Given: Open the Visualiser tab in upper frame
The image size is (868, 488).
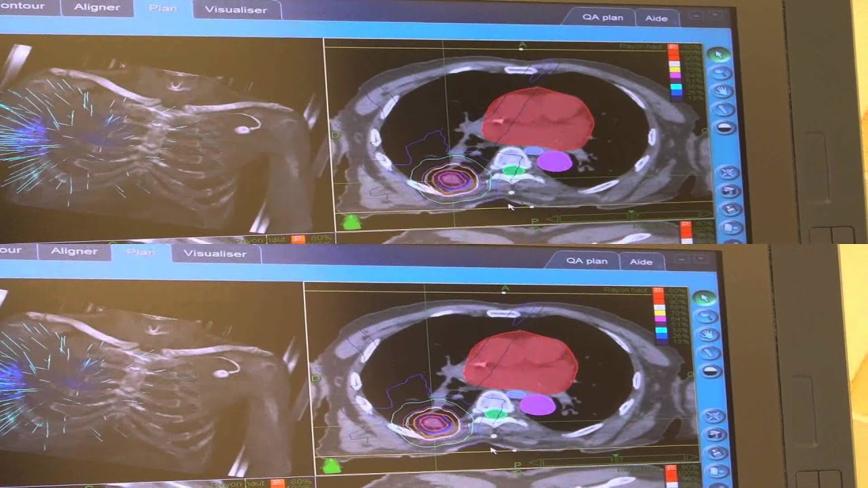Looking at the screenshot, I should pyautogui.click(x=236, y=10).
